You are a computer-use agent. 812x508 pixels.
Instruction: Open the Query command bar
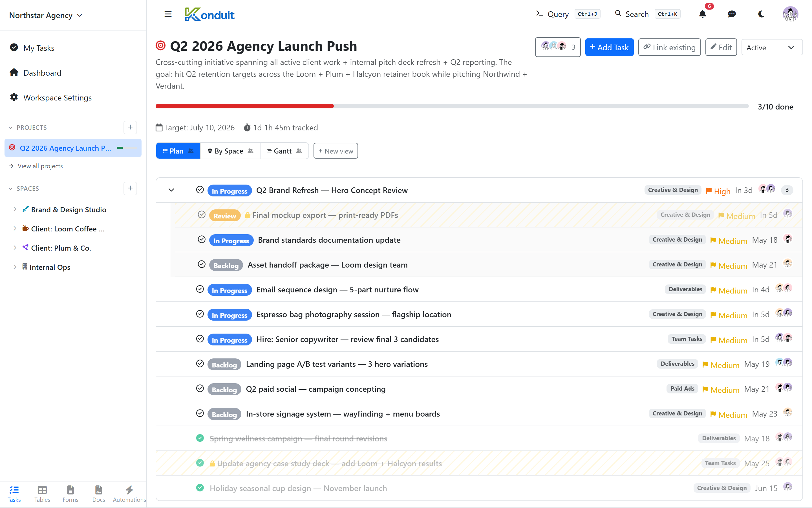[568, 14]
